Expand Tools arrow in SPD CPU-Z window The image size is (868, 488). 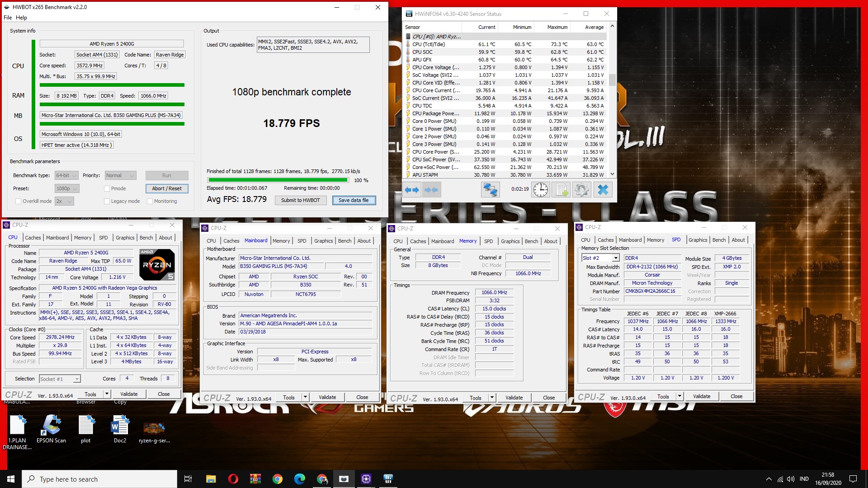coord(679,397)
